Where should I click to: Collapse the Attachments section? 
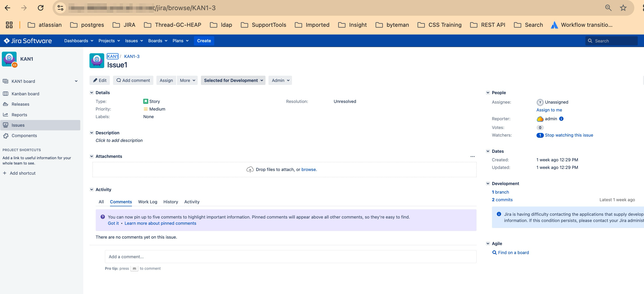click(92, 156)
